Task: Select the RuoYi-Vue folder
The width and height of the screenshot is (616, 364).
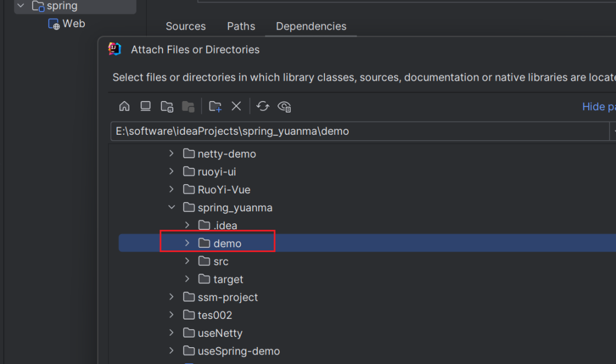Action: pyautogui.click(x=224, y=190)
